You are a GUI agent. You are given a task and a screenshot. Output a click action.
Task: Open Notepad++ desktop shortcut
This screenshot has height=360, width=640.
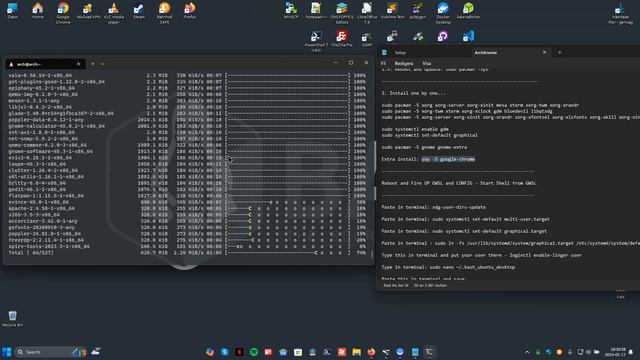point(316,11)
